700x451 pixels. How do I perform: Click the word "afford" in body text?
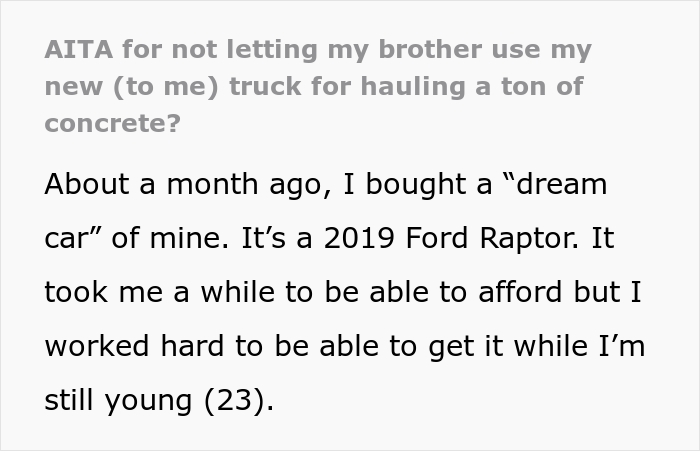pyautogui.click(x=505, y=292)
